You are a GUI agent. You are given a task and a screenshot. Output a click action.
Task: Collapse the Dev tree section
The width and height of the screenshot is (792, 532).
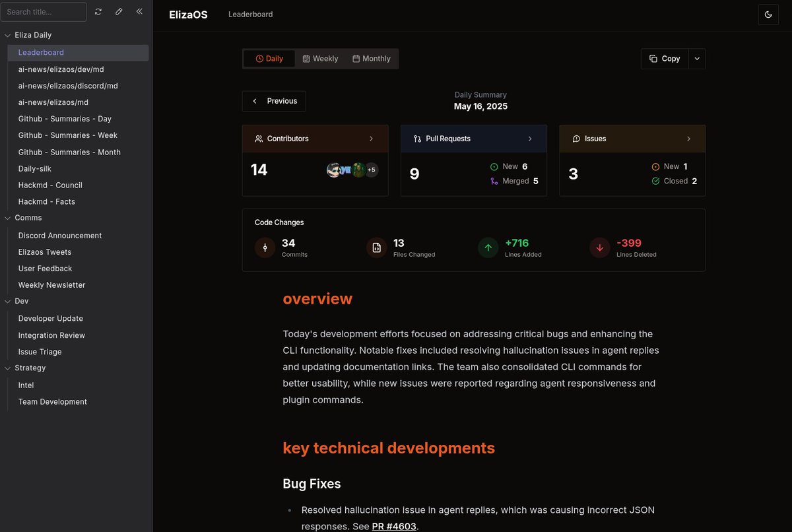pyautogui.click(x=7, y=301)
